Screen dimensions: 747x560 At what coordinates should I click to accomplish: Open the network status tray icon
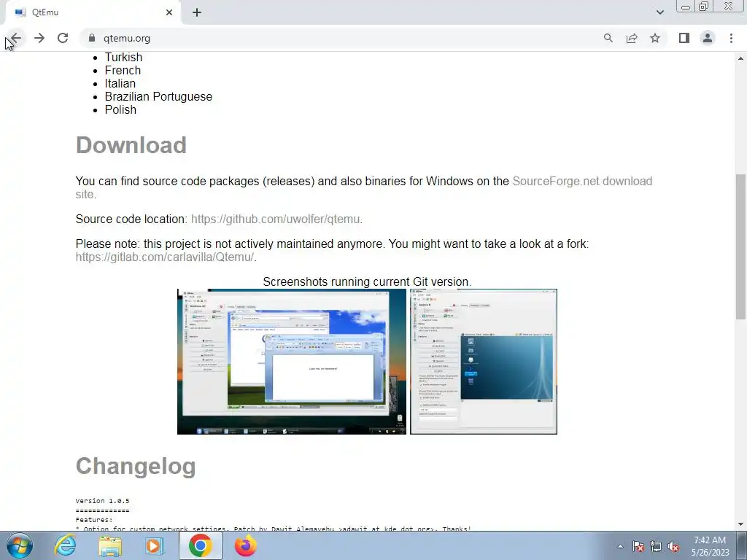656,546
